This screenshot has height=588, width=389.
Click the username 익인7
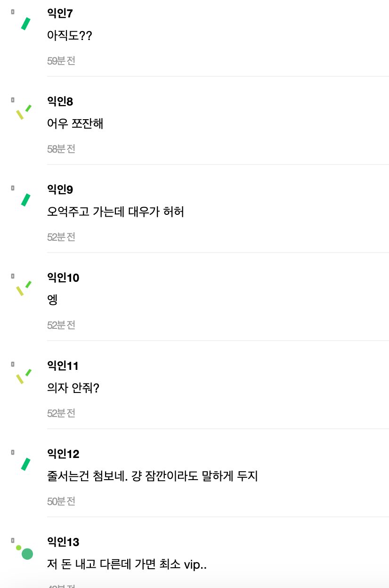(60, 14)
